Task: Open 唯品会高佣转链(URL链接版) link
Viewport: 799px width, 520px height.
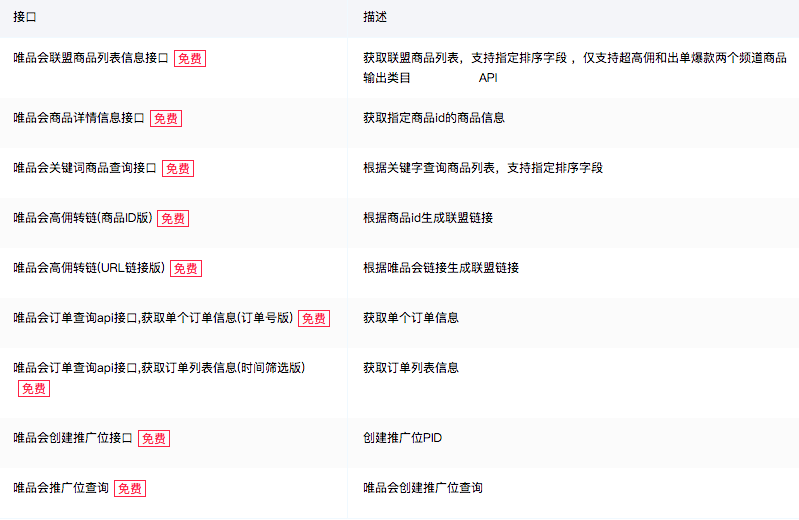Action: 89,268
